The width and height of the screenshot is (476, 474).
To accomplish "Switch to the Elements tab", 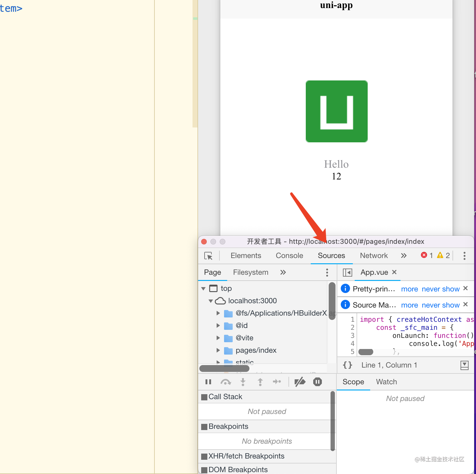I will click(x=246, y=256).
